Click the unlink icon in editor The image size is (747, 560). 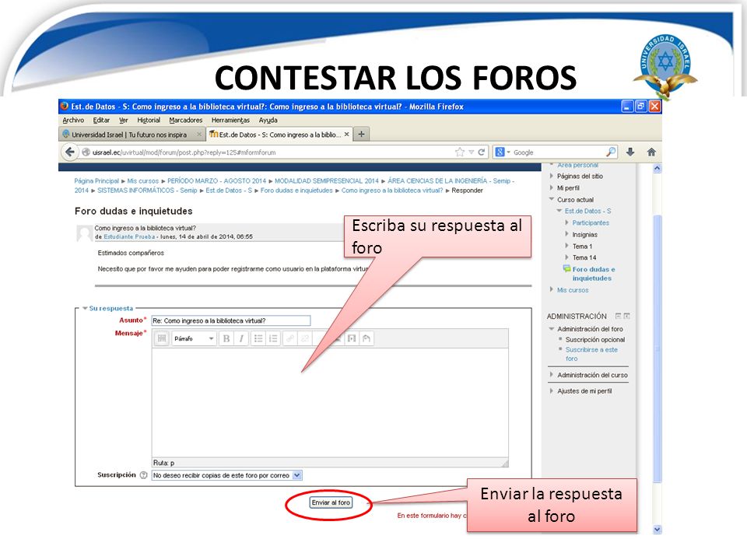[x=305, y=338]
